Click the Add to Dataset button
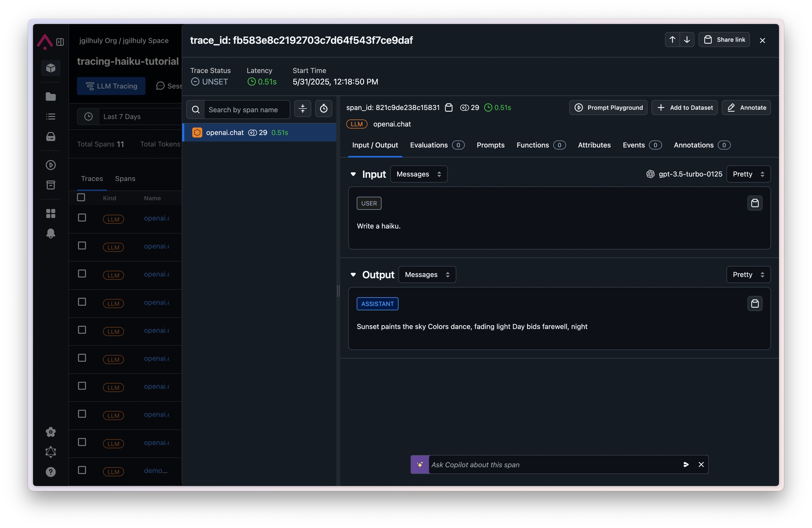This screenshot has width=812, height=528. tap(684, 108)
